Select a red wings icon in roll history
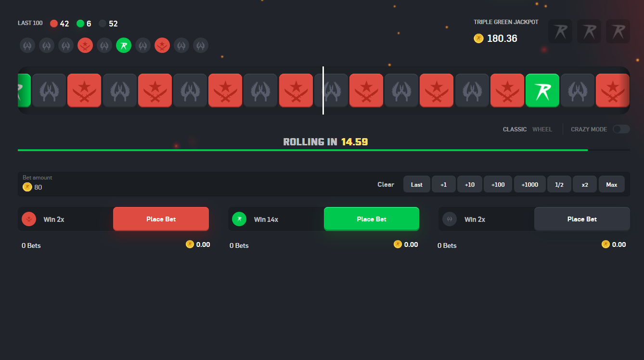This screenshot has width=644, height=360. pos(85,45)
